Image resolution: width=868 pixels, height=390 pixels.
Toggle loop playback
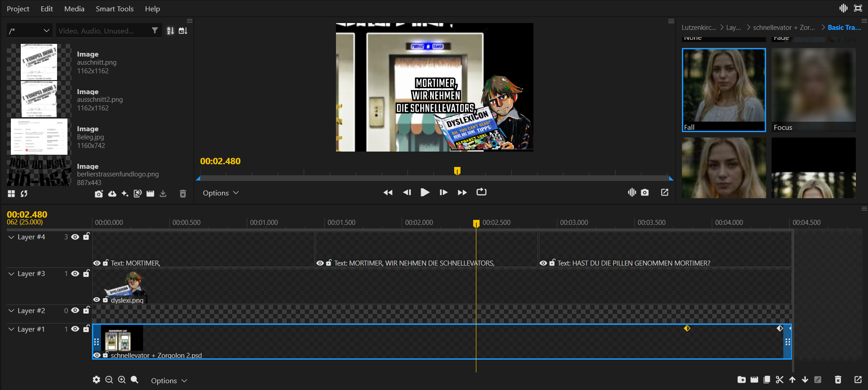[481, 192]
